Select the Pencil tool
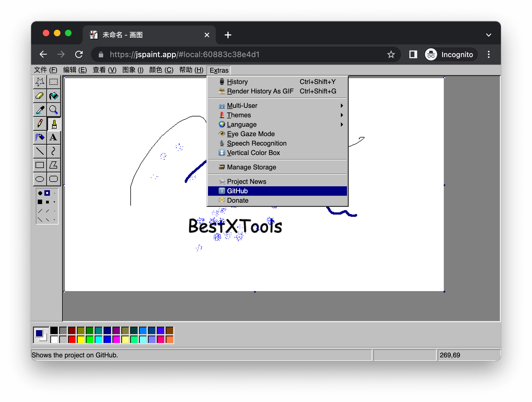532x402 pixels. [x=40, y=124]
